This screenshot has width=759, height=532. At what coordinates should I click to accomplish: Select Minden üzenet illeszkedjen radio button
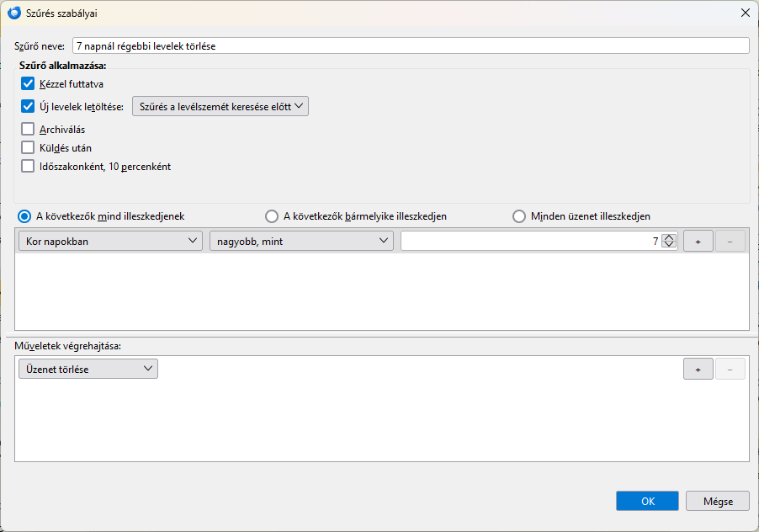(519, 216)
